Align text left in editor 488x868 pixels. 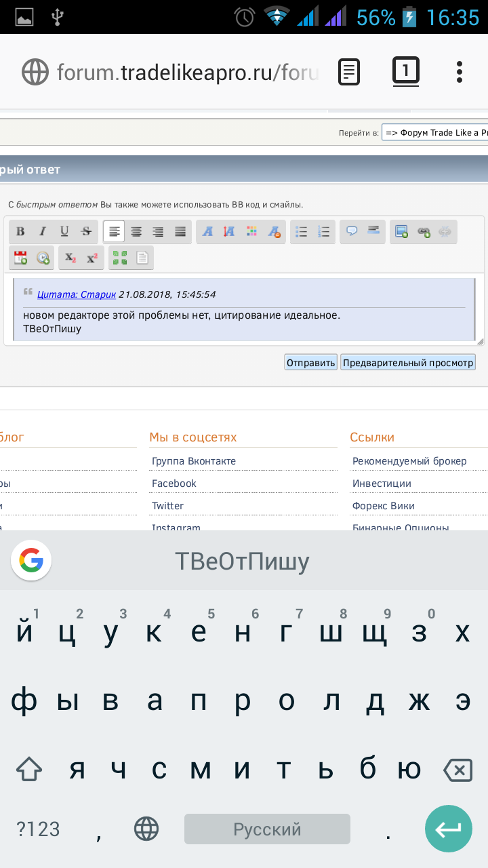(114, 232)
